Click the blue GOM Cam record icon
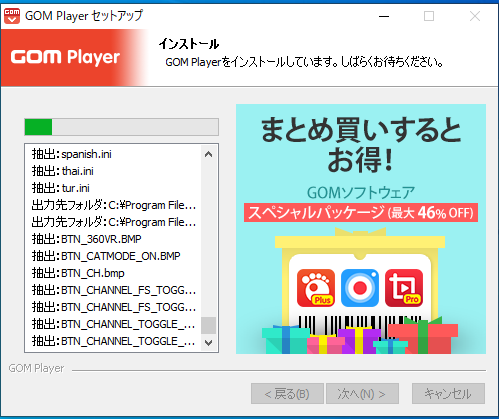Screen dimensions: 499x419 tap(360, 288)
